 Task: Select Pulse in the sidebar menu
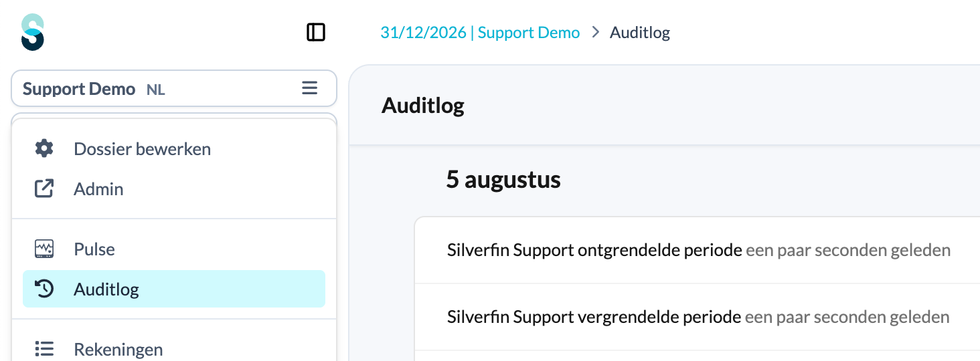[x=174, y=249]
